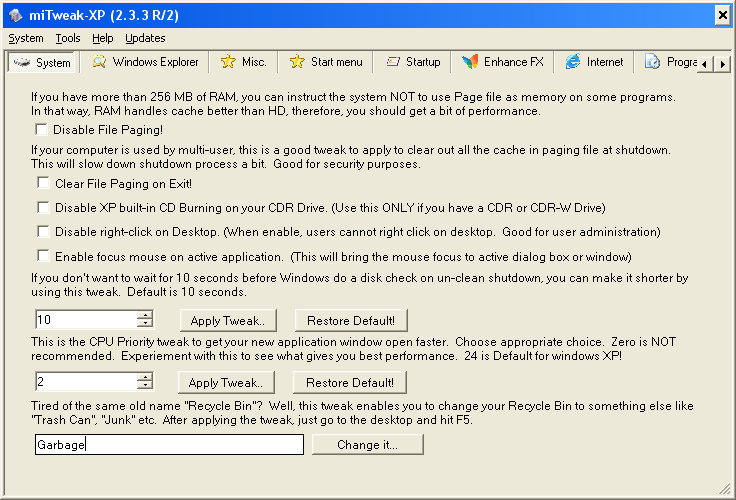
Task: Click the star icon on the Misc. tab
Action: coord(228,62)
